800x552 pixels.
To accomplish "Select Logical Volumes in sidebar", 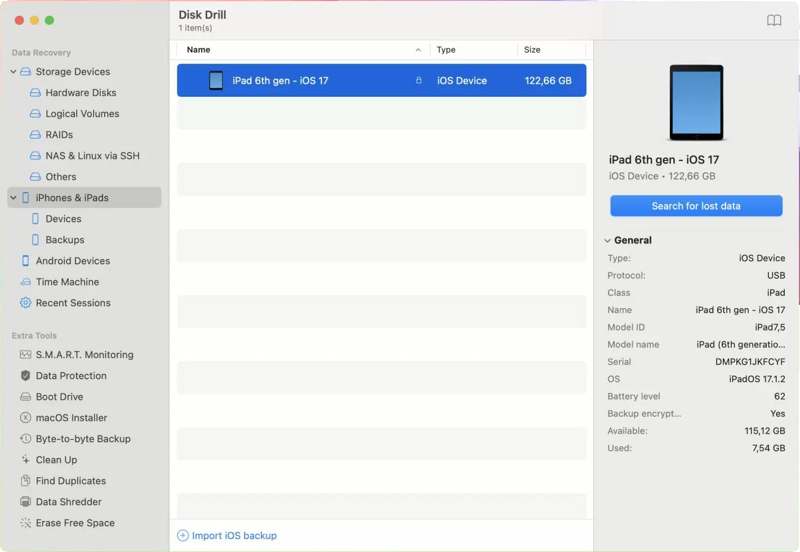I will click(x=82, y=114).
